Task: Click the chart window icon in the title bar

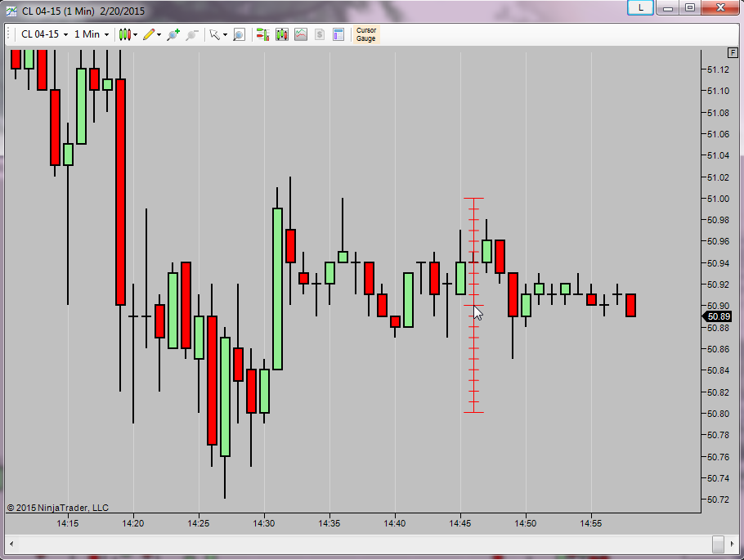Action: (11, 11)
